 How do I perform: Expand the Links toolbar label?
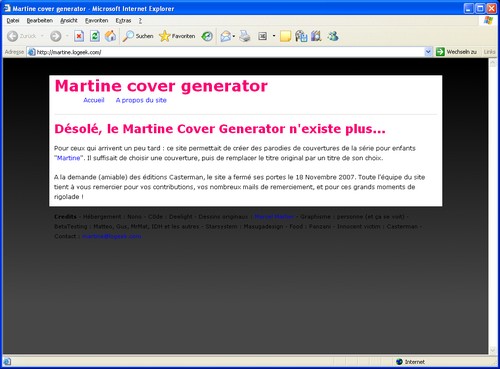coord(489,52)
